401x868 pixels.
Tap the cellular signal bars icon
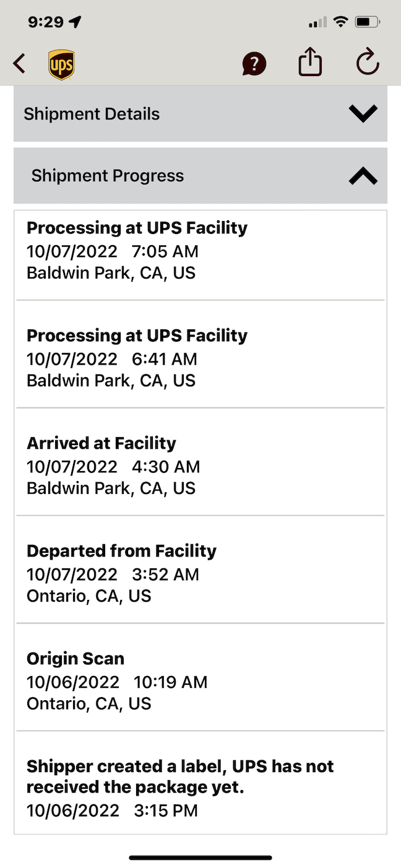pos(317,23)
